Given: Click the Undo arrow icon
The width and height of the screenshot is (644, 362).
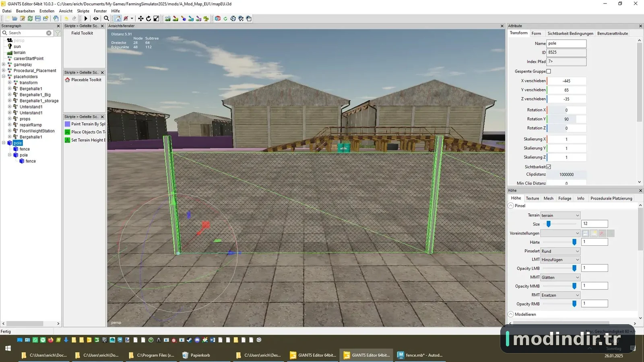Looking at the screenshot, I should [66, 19].
